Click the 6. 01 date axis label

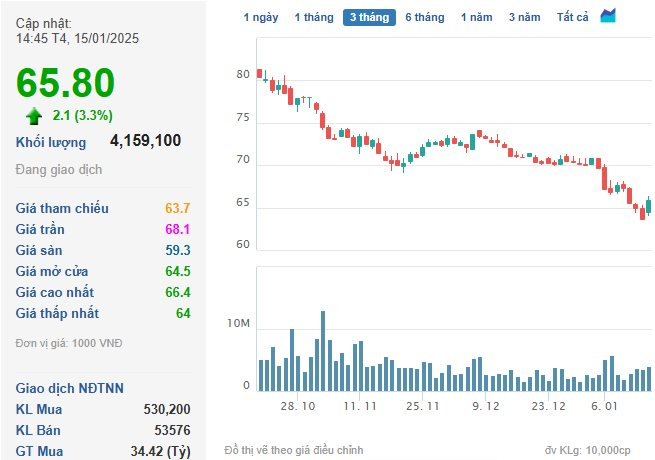click(x=604, y=406)
